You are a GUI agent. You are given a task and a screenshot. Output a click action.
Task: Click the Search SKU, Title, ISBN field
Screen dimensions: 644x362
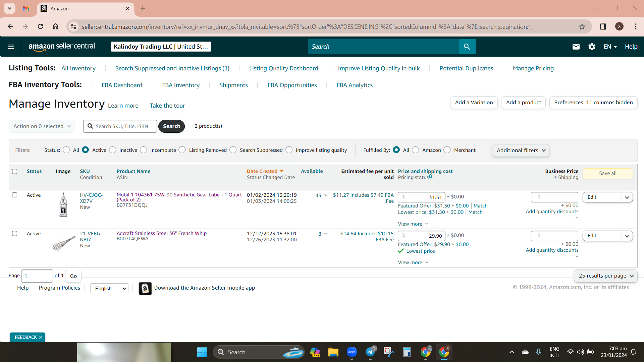tap(120, 126)
